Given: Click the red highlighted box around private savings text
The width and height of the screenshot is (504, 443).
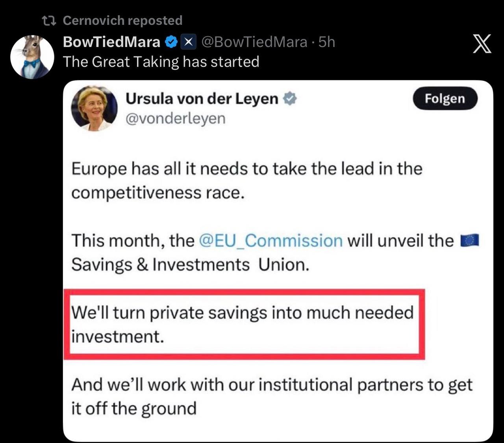Looking at the screenshot, I should coord(244,324).
